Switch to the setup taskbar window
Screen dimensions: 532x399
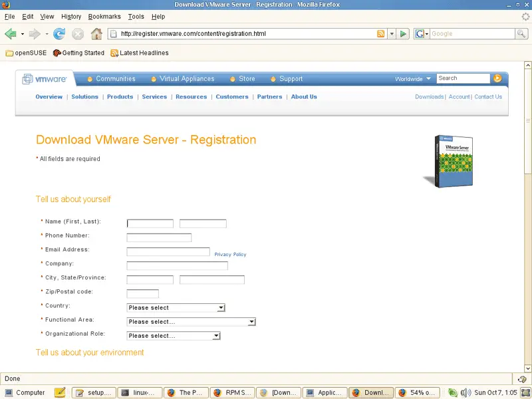point(94,392)
